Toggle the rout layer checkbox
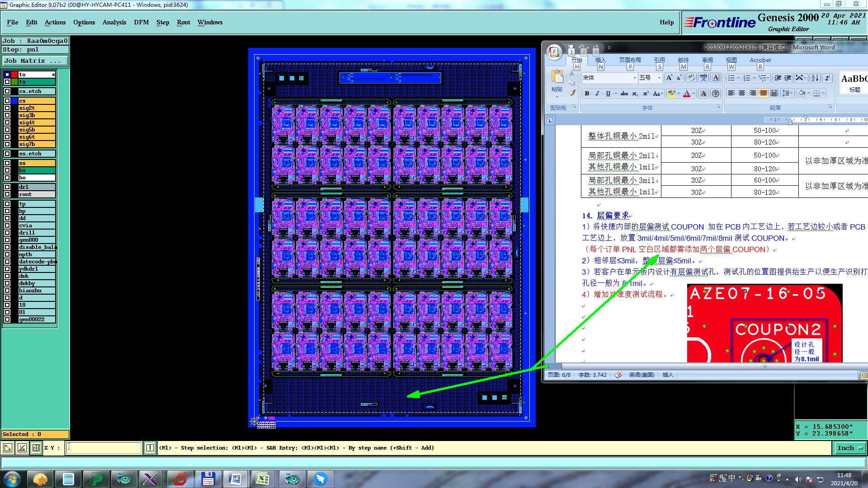868x488 pixels. point(7,194)
